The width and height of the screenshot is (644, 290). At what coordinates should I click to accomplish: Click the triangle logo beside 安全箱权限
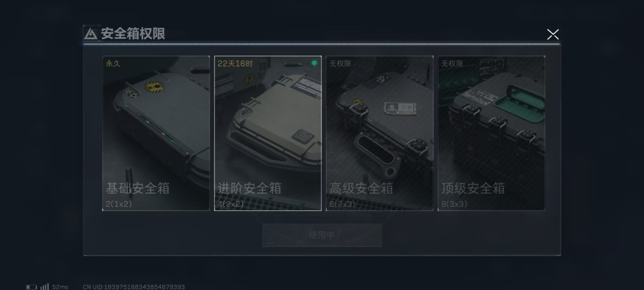(x=91, y=34)
